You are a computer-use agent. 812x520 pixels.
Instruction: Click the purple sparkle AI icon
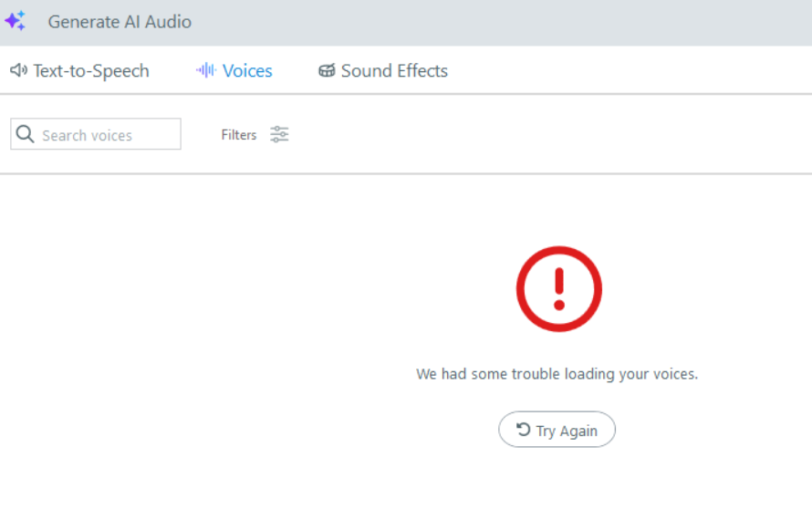click(x=15, y=22)
